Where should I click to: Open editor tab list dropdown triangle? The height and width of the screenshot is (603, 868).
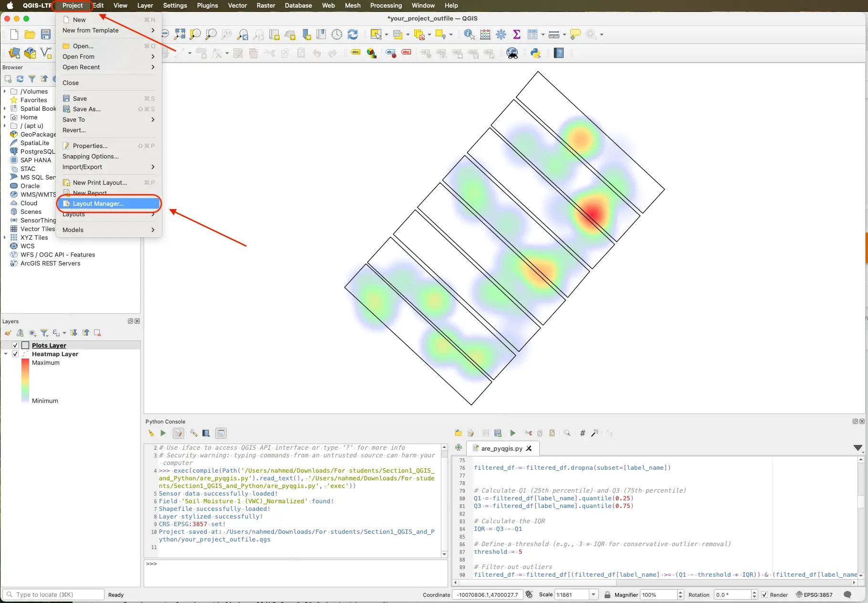tap(858, 448)
